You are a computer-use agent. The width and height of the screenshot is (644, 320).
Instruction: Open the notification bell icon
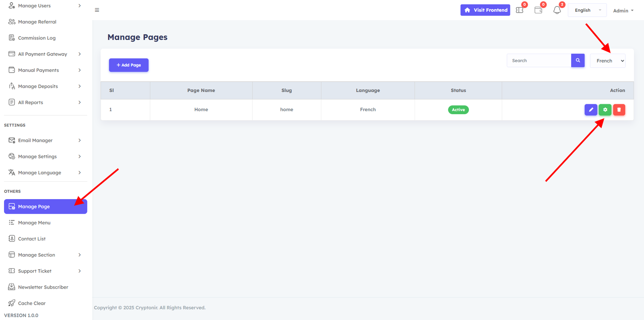coord(557,10)
